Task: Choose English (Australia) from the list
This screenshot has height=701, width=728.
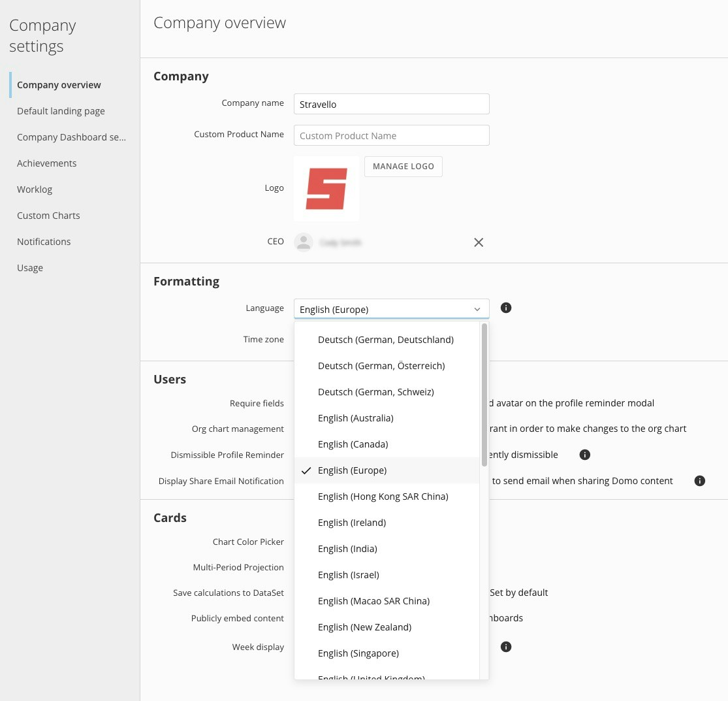Action: coord(387,418)
